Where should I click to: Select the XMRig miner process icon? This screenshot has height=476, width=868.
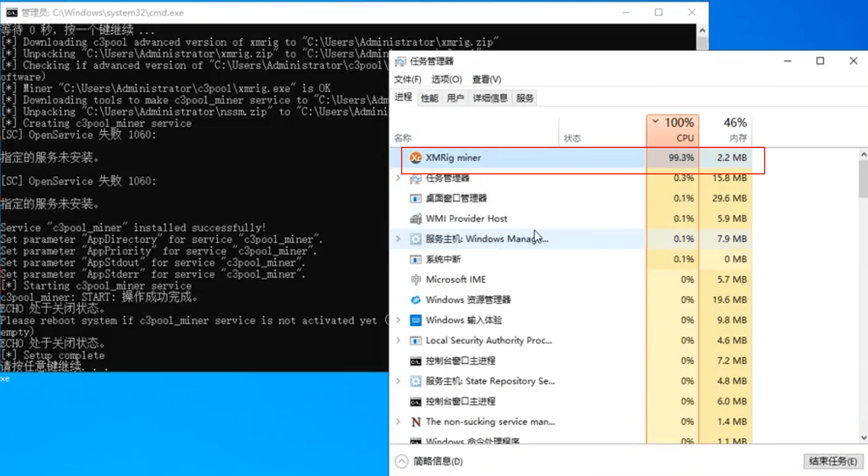tap(415, 157)
